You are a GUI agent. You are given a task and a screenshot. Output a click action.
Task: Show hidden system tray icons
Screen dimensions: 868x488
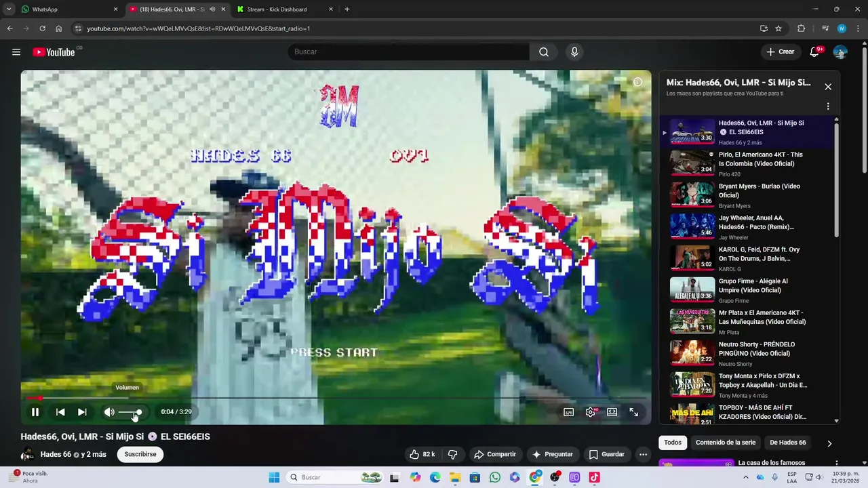[746, 477]
